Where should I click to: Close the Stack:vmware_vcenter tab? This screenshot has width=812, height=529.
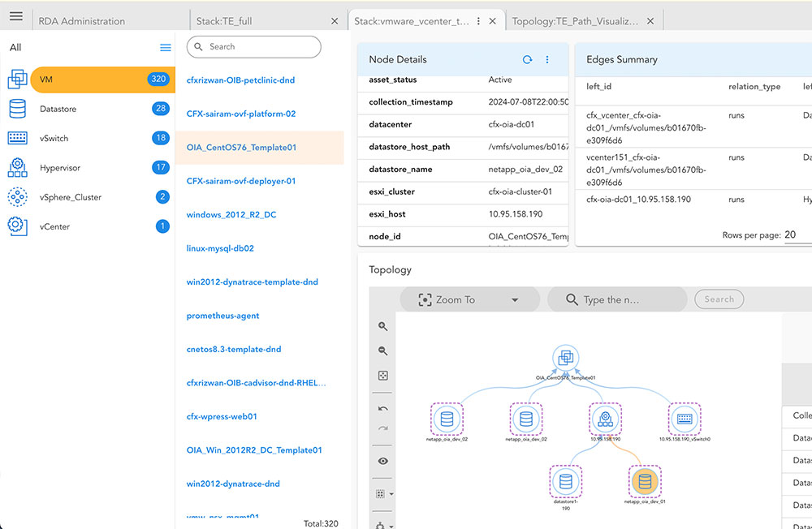tap(493, 21)
